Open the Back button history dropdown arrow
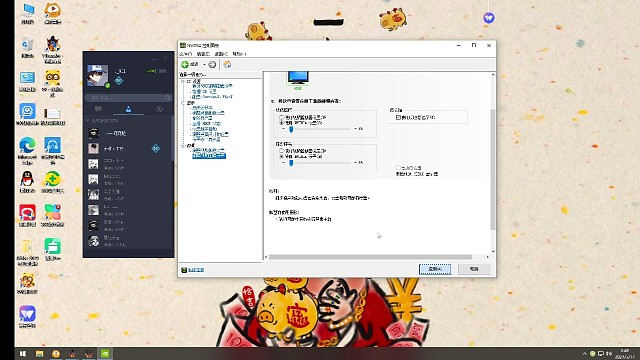The height and width of the screenshot is (360, 640). 204,64
